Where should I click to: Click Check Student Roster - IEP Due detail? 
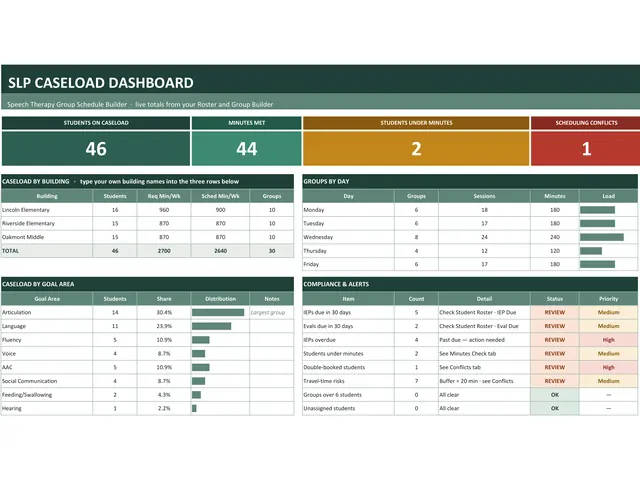click(x=484, y=312)
